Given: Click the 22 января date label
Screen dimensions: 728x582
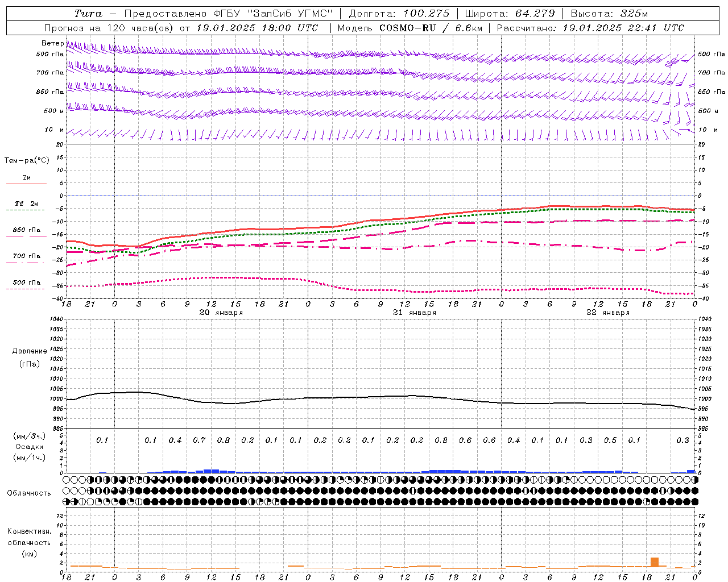Looking at the screenshot, I should 608,313.
